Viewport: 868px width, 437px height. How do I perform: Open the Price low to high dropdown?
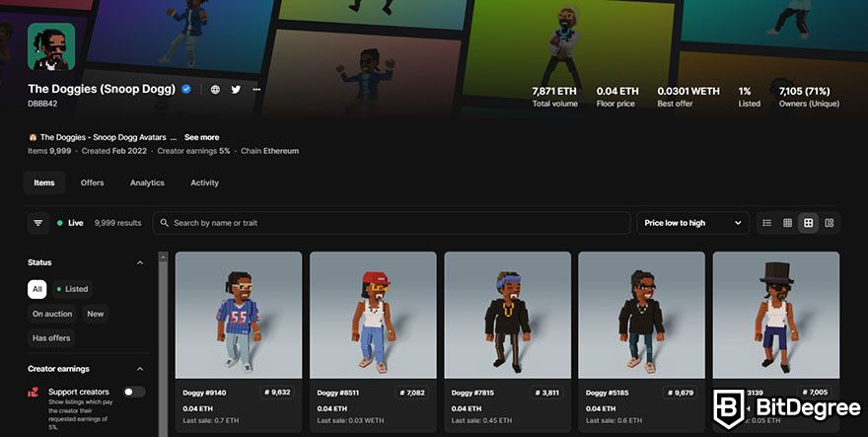pyautogui.click(x=693, y=223)
